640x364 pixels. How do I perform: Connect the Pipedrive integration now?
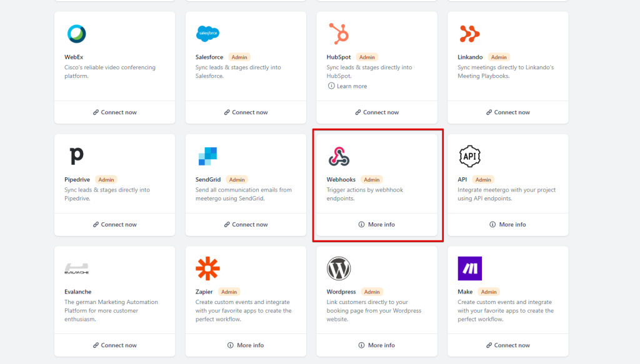pos(114,224)
